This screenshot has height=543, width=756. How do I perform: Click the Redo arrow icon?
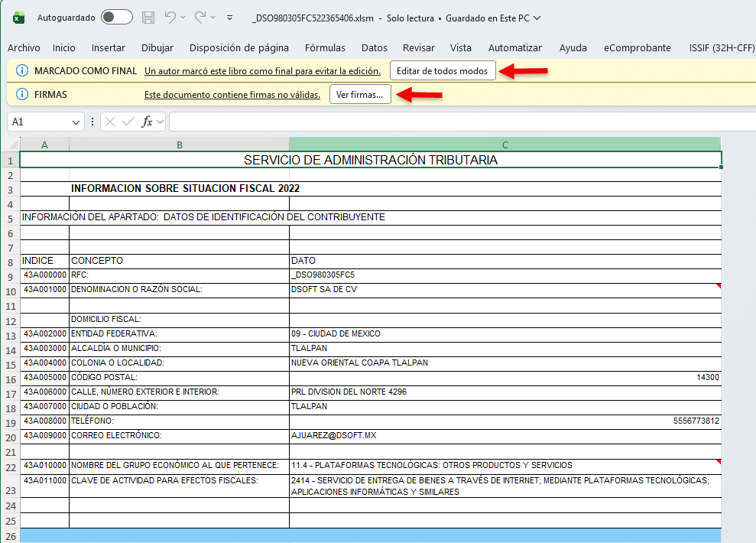coord(201,17)
